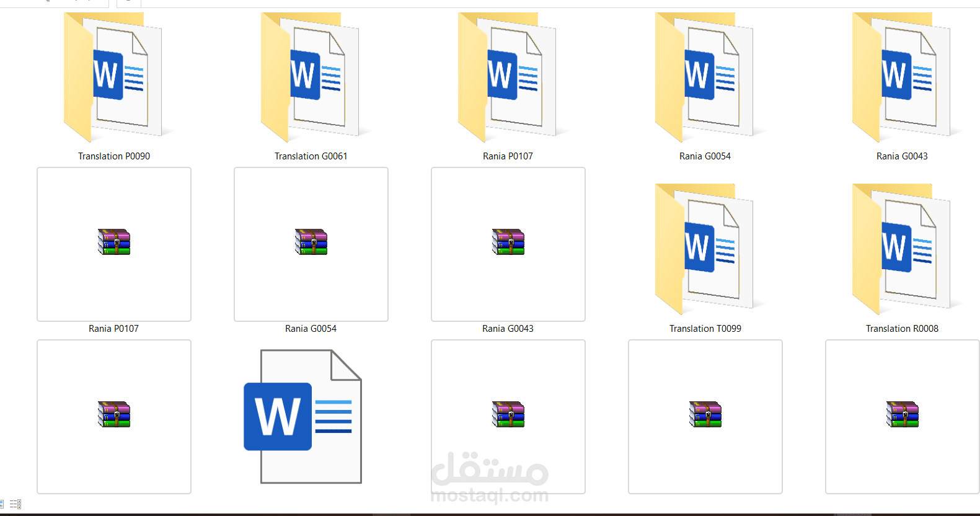This screenshot has height=516, width=980.
Task: Open the Translation R0008 folder icon
Action: coord(902,249)
